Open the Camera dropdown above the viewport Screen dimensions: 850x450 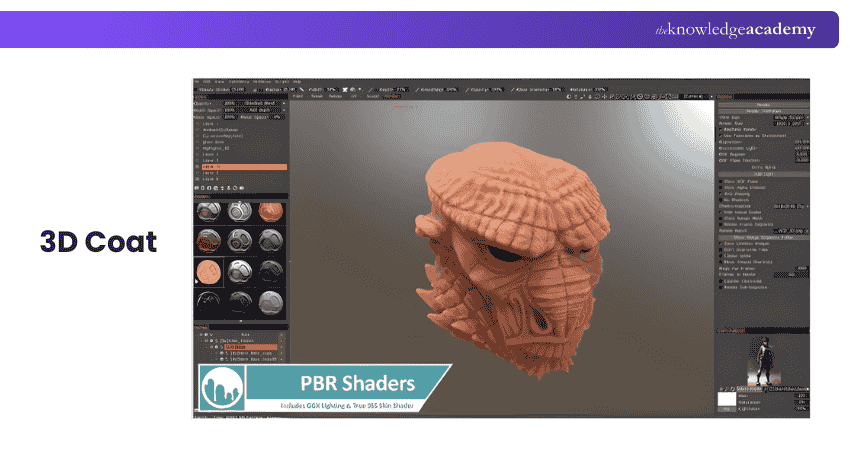point(696,97)
